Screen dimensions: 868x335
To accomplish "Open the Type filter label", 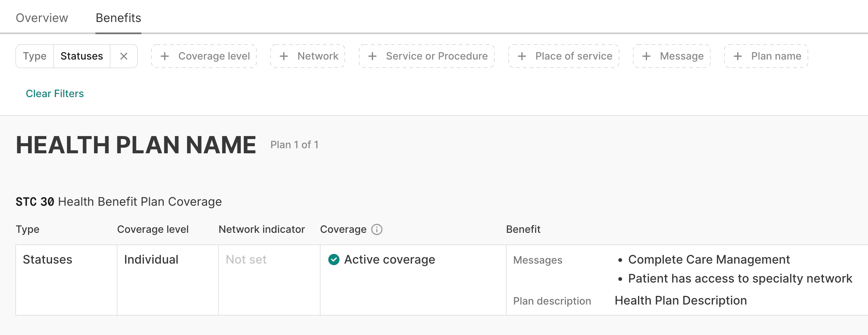I will [x=35, y=56].
